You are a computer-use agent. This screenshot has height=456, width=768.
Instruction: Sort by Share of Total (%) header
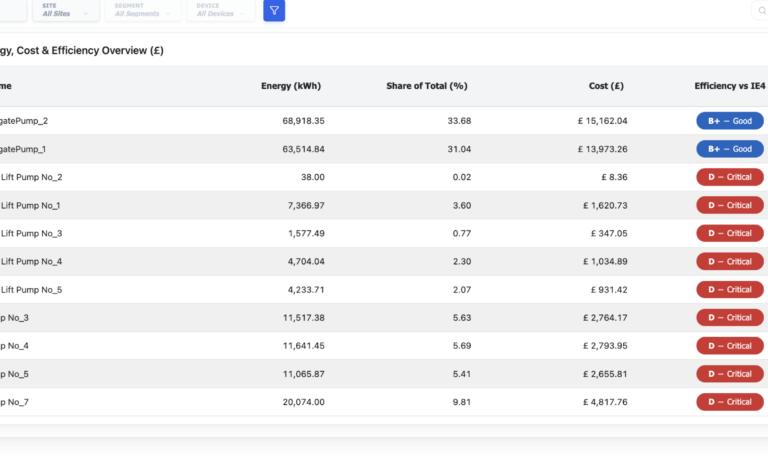[x=427, y=86]
